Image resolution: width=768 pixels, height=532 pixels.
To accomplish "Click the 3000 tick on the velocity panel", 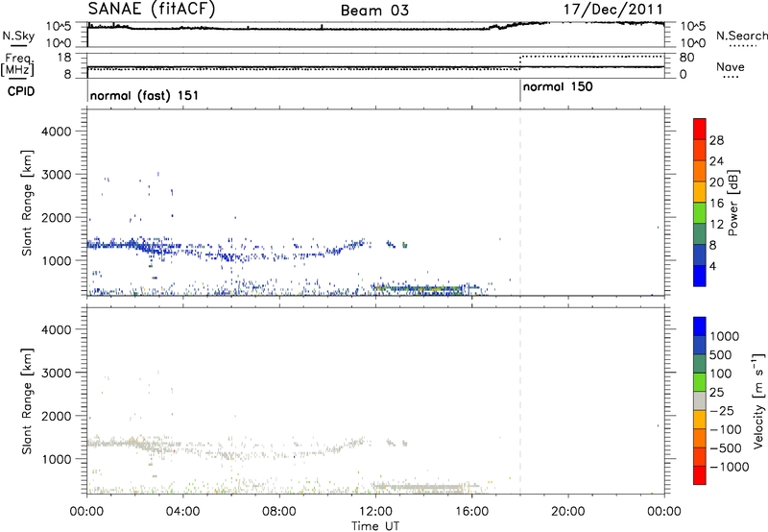I will (56, 373).
